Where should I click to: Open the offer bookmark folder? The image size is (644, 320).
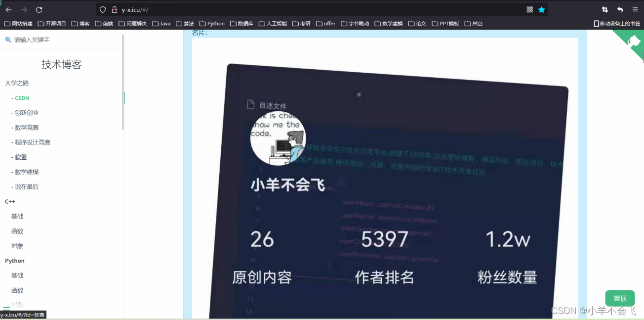click(x=326, y=23)
